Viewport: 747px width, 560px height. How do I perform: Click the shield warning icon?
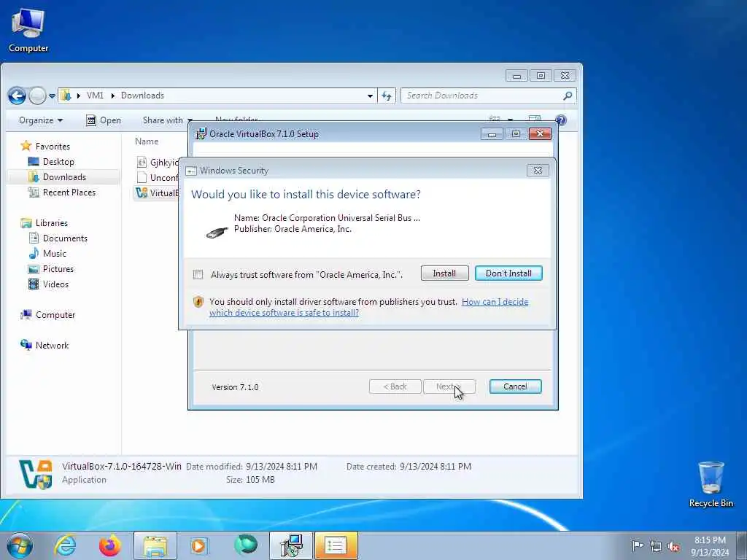(198, 302)
